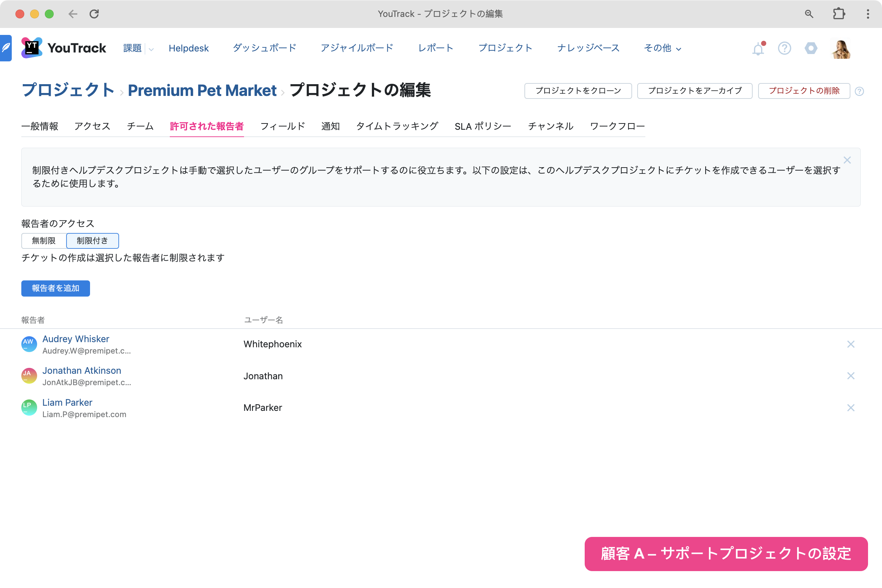882x588 pixels.
Task: Switch to the フィールド tab
Action: click(282, 126)
